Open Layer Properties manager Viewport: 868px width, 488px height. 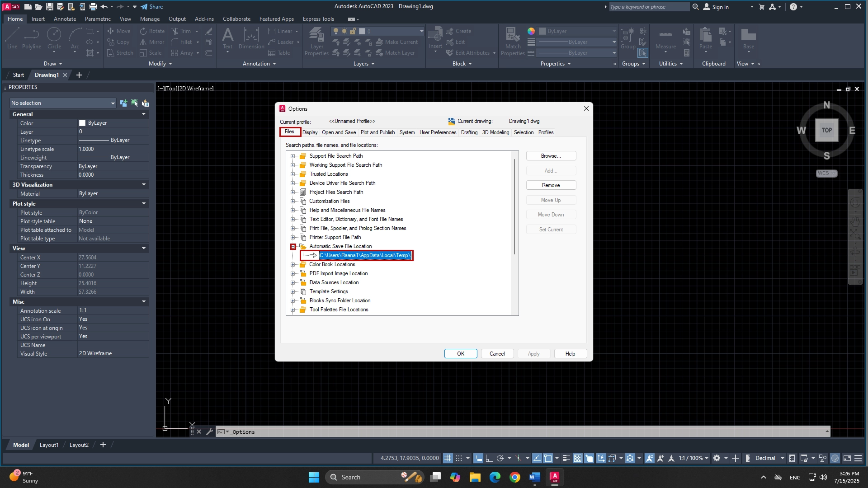(316, 41)
